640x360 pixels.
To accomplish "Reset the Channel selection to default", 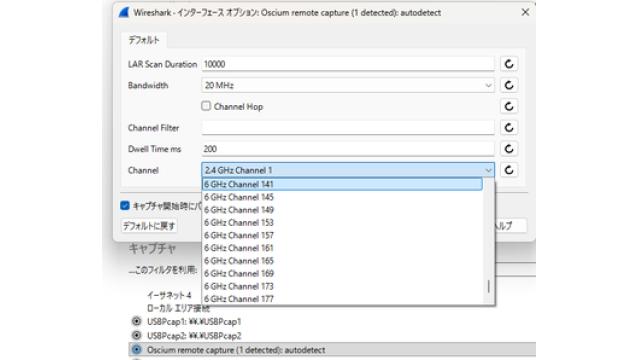I will point(509,170).
